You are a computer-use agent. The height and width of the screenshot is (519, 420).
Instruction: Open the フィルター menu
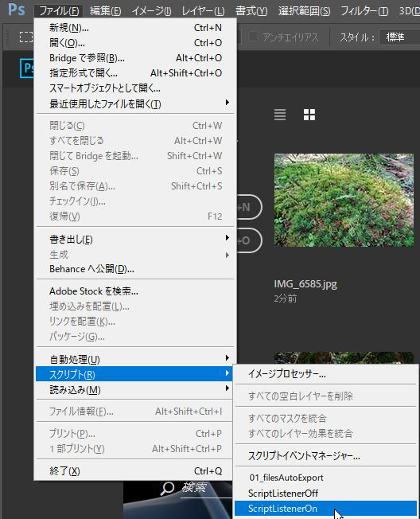coord(364,11)
